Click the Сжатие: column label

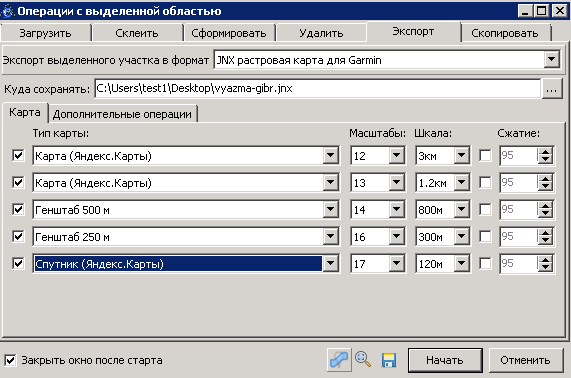(x=519, y=134)
